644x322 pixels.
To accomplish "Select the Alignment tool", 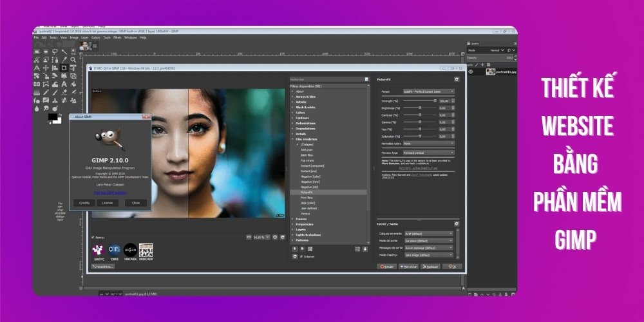I will tap(55, 68).
